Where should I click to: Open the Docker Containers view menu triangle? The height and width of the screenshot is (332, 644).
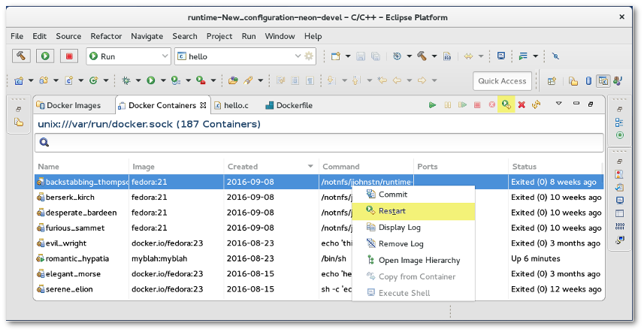click(x=558, y=104)
